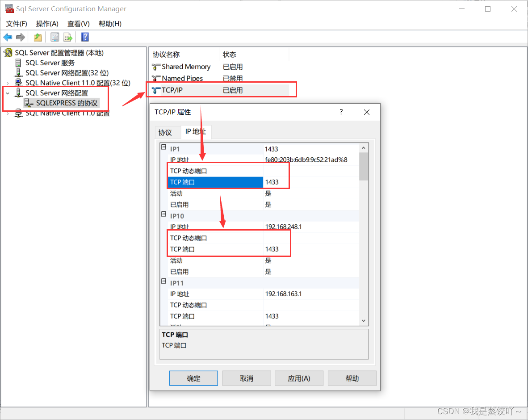Collapse SQL Server 网络配置 tree node
This screenshot has height=420, width=528.
[8, 93]
